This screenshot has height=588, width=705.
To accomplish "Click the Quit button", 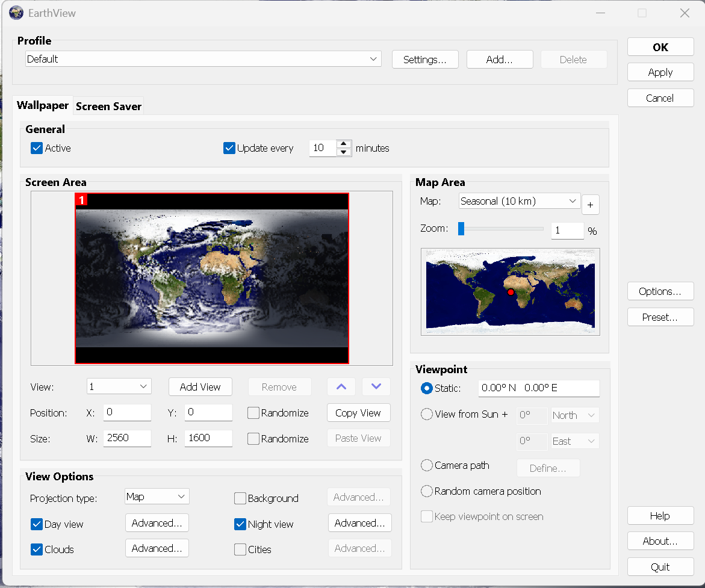I will click(660, 567).
